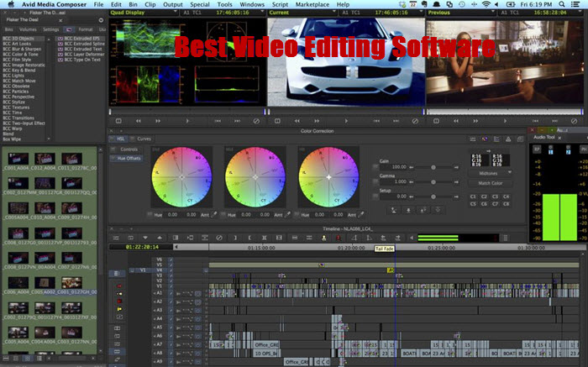Select BCC Film Style effect category
The image size is (588, 367).
click(x=17, y=60)
